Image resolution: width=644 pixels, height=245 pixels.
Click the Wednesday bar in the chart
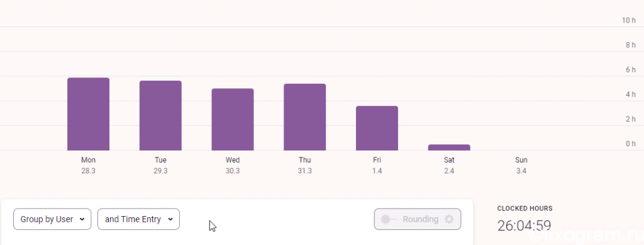pos(233,119)
